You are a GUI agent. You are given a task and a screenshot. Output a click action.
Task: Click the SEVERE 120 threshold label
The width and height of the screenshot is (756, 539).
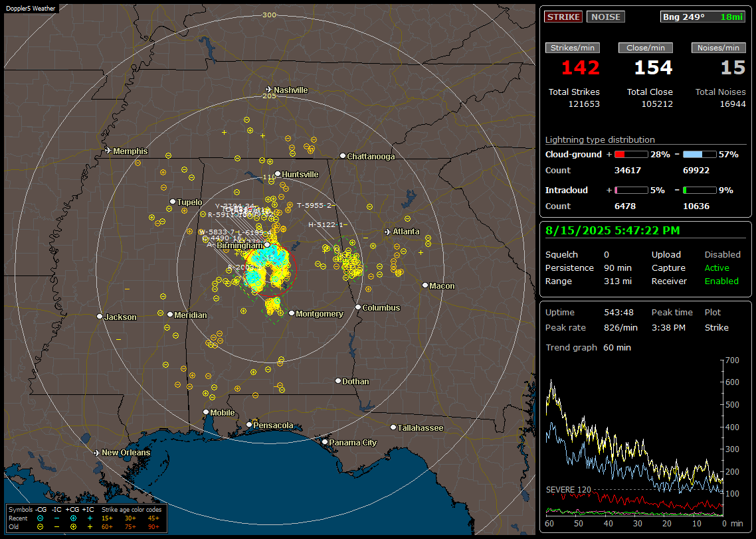[569, 490]
